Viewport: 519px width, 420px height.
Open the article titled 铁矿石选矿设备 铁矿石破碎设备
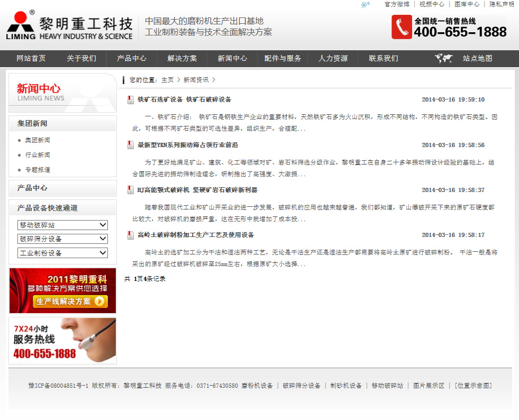point(184,99)
